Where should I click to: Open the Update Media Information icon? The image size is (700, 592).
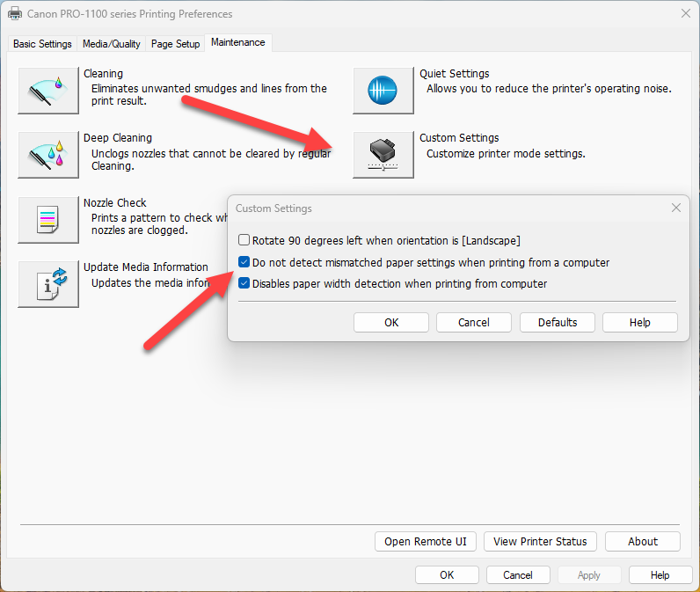tap(48, 283)
